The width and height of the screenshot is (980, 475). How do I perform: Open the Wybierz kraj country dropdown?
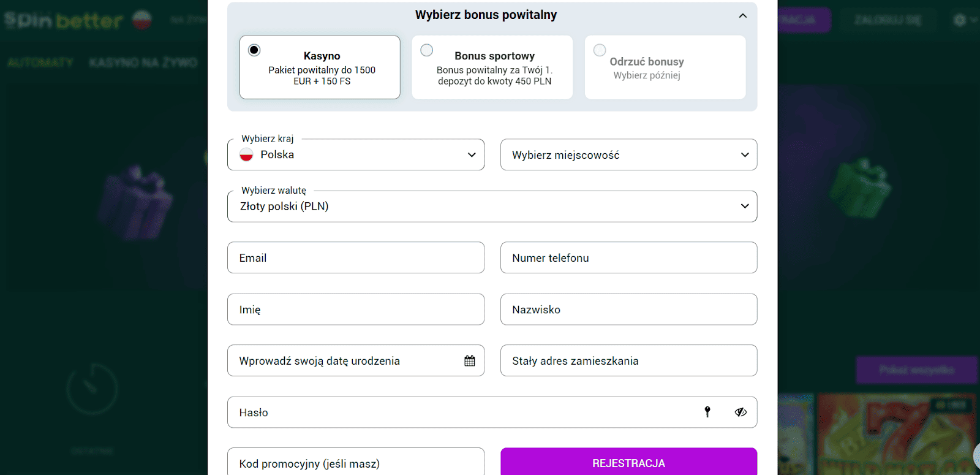tap(355, 155)
